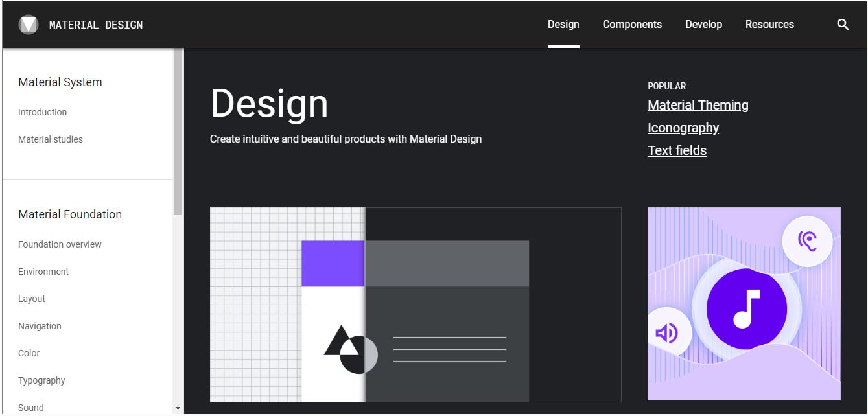Click the Material Design logo icon
This screenshot has height=416, width=868.
point(29,25)
